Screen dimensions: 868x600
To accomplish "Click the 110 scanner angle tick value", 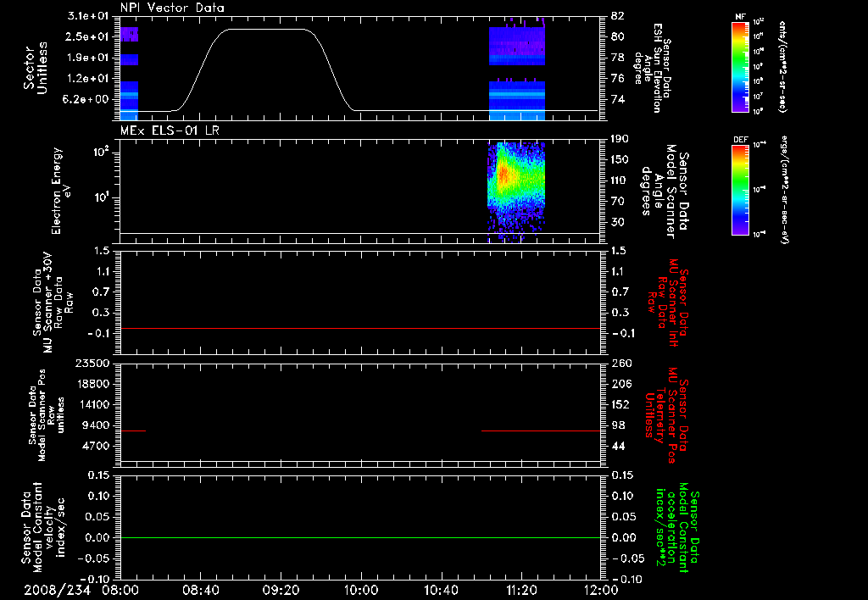I will click(620, 181).
